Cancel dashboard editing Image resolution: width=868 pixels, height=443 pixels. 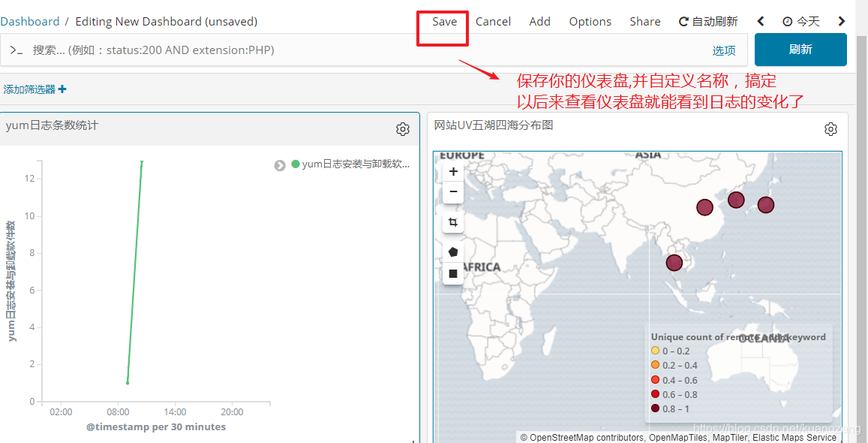pyautogui.click(x=493, y=22)
